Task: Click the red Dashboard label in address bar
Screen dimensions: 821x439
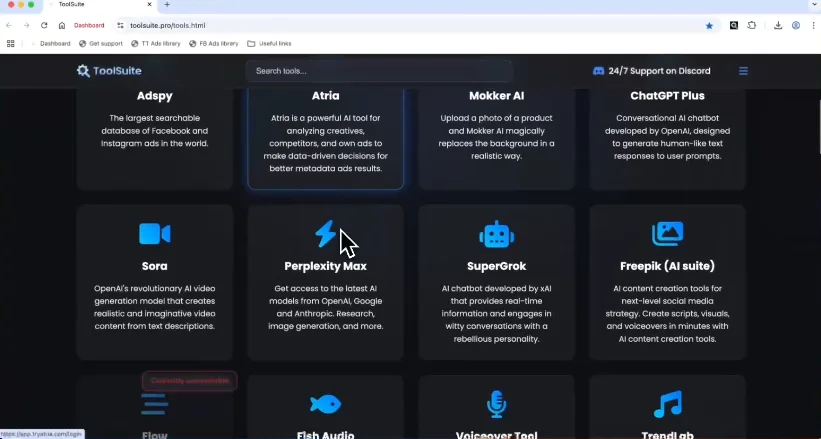Action: [89, 25]
